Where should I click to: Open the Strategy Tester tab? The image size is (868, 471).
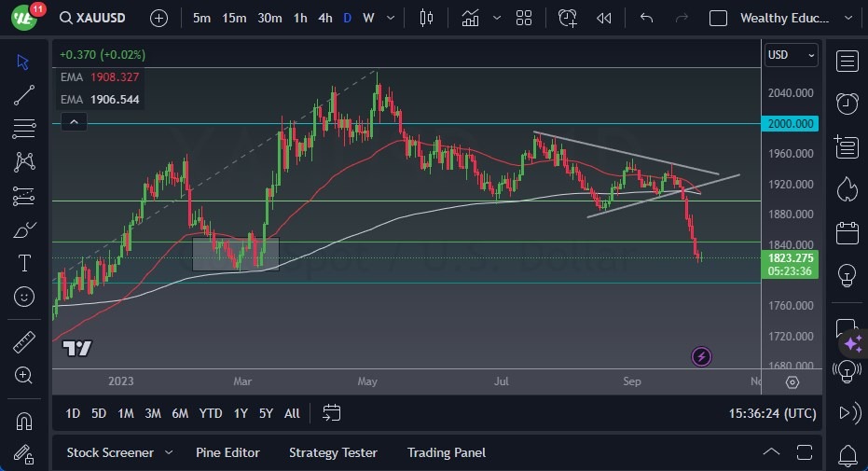[333, 452]
